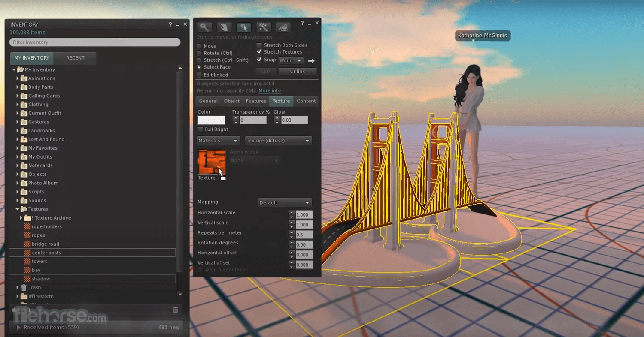This screenshot has height=337, width=644.
Task: Switch to the Object tab
Action: pyautogui.click(x=232, y=101)
